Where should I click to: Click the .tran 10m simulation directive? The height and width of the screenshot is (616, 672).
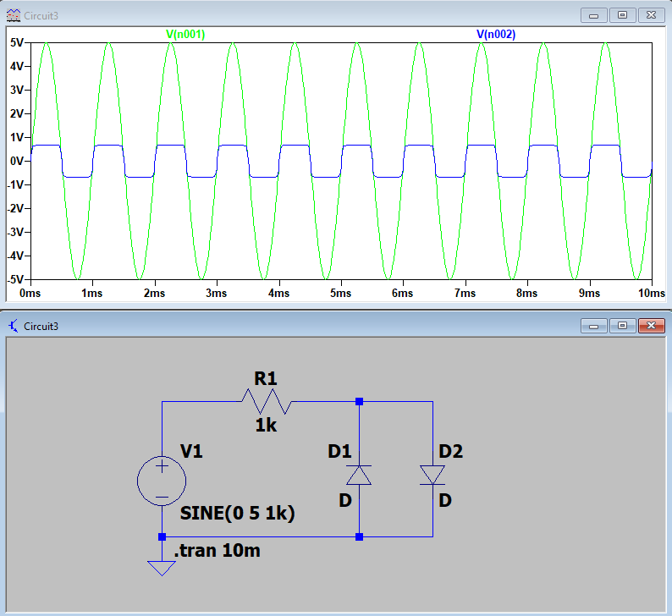pyautogui.click(x=217, y=552)
